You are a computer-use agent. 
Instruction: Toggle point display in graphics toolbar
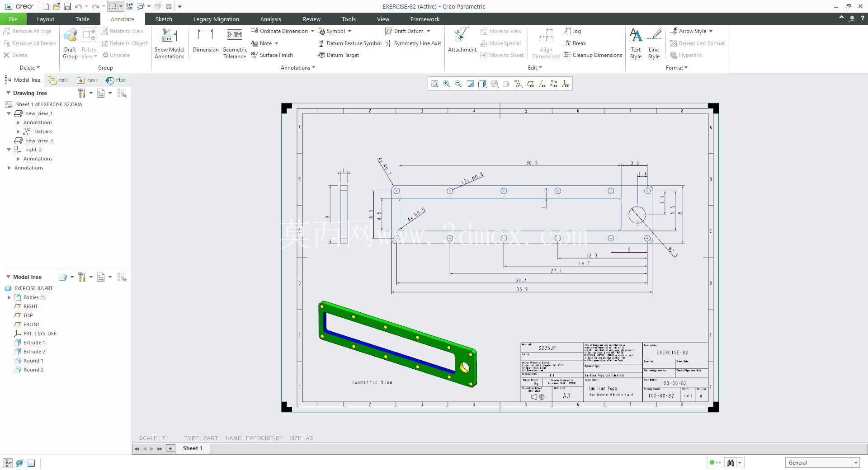click(554, 84)
